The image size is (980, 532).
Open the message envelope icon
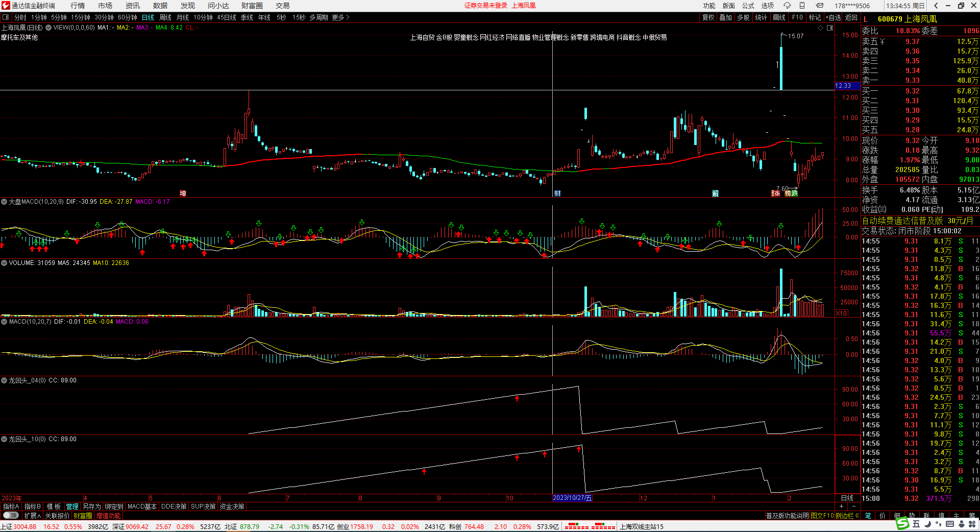[x=819, y=6]
